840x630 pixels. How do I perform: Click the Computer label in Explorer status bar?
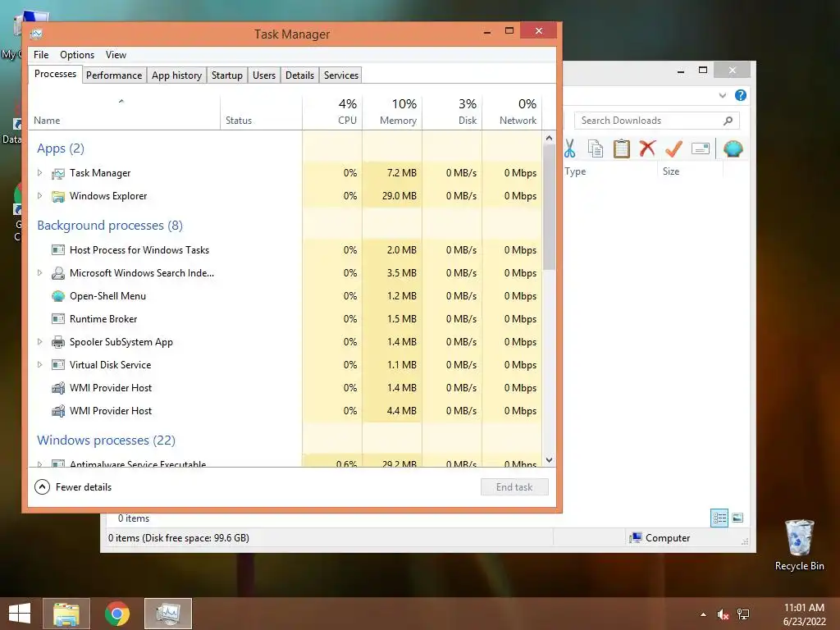(x=668, y=538)
